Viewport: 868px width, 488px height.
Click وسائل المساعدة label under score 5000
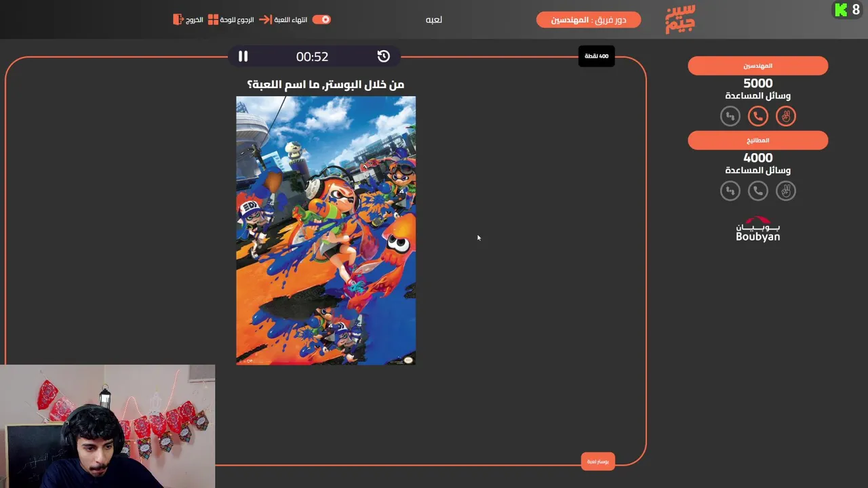758,96
